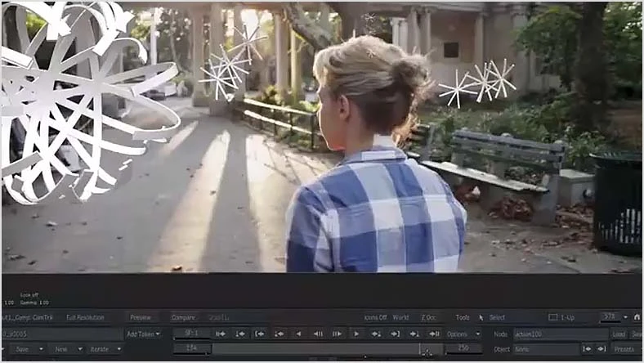Viewport: 644px width, 363px height.
Task: Open the Save dropdown arrow
Action: 41,349
